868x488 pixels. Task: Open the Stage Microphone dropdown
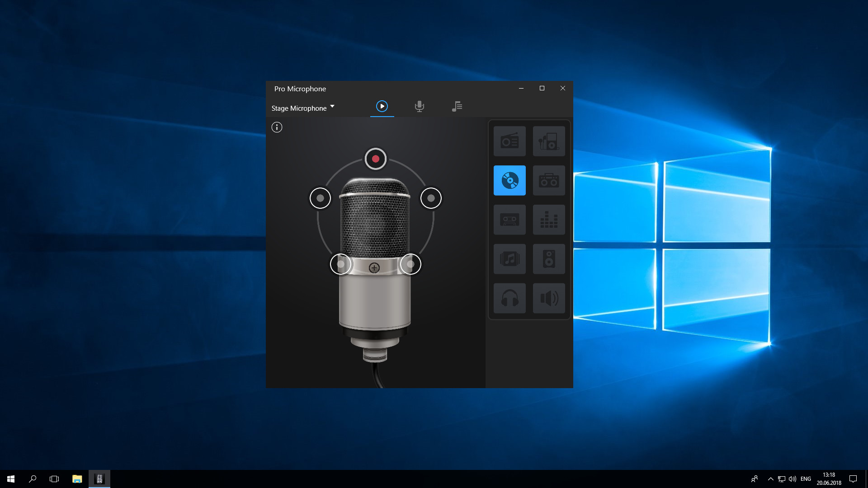point(303,108)
